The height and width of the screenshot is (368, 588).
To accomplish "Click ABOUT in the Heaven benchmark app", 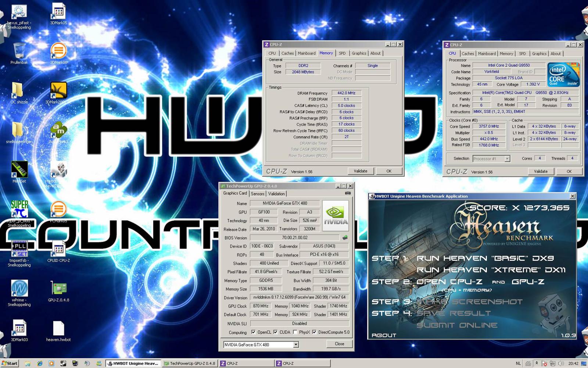I will 384,335.
